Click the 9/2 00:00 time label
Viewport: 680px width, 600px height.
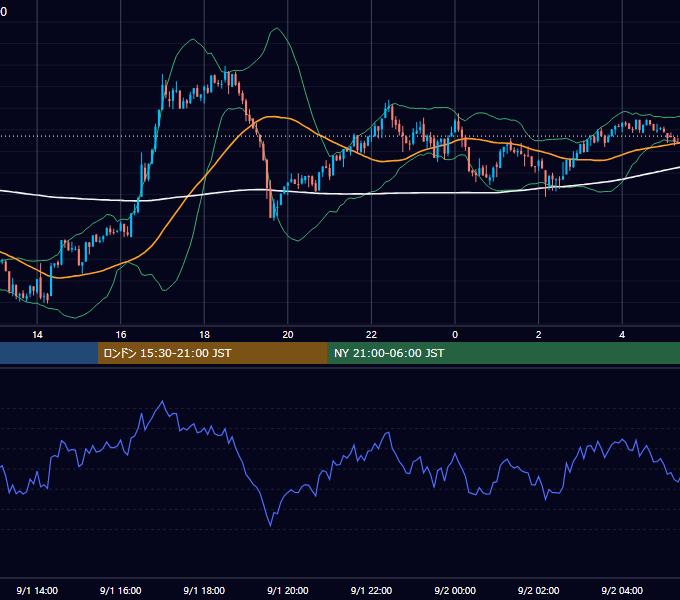tap(455, 590)
